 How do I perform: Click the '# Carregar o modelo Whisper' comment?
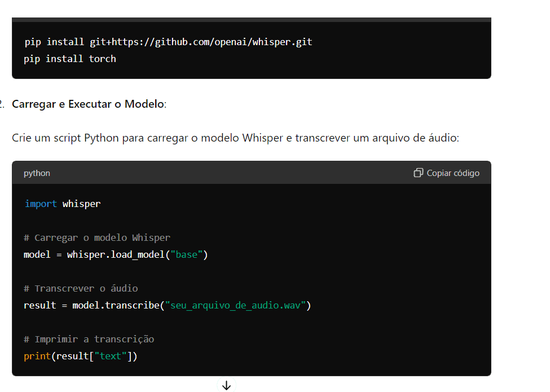(97, 237)
